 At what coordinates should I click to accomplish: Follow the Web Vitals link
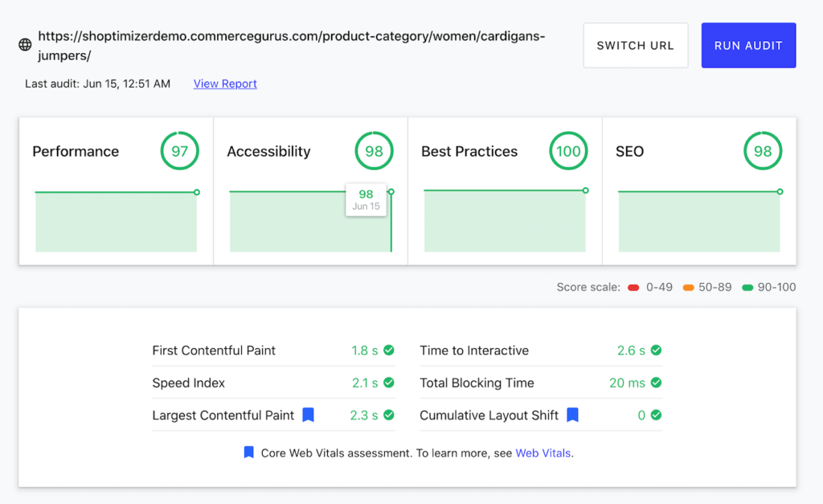point(543,453)
